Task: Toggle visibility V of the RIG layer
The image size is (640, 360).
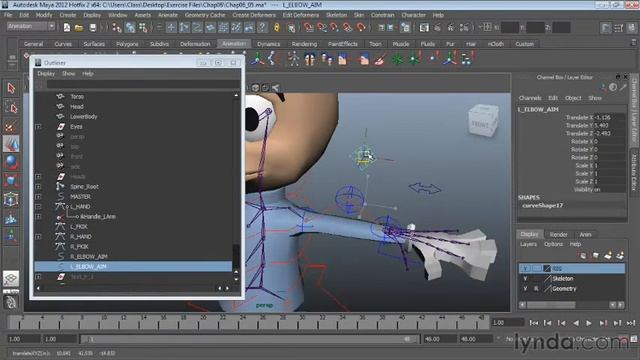Action: (x=526, y=268)
